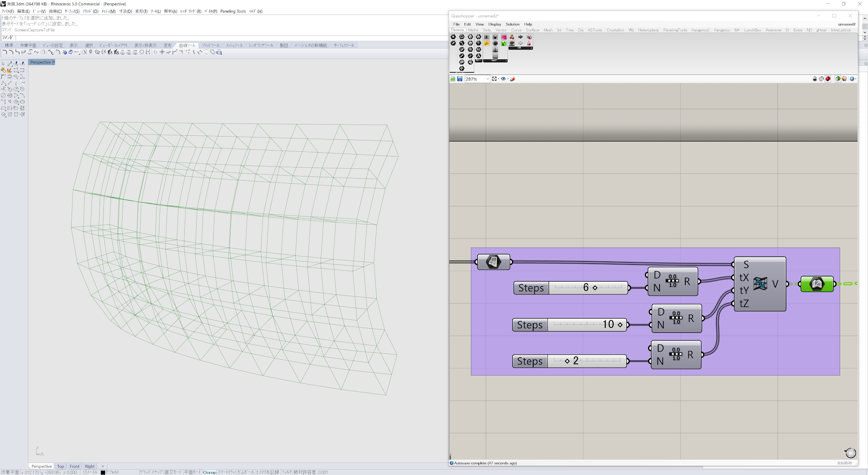Open the Perspective viewport title dropdown arrow
Screen dimensions: 868x475
click(54, 62)
